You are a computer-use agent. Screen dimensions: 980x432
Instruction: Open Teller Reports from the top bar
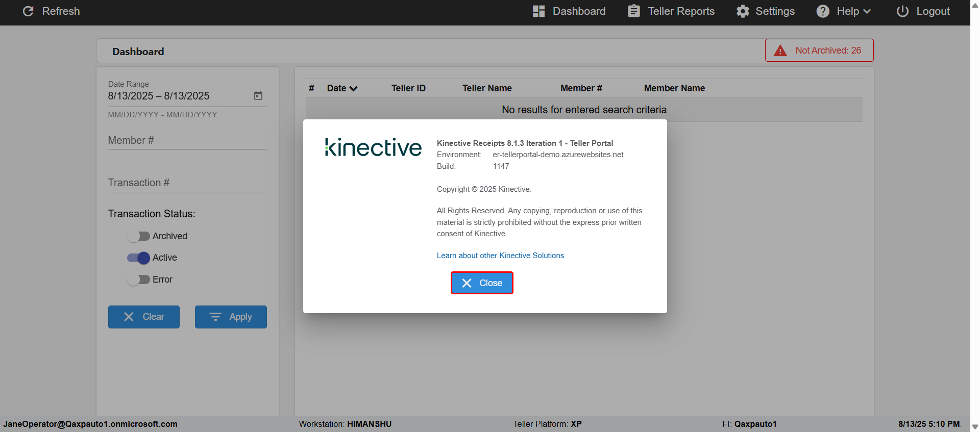[x=671, y=11]
